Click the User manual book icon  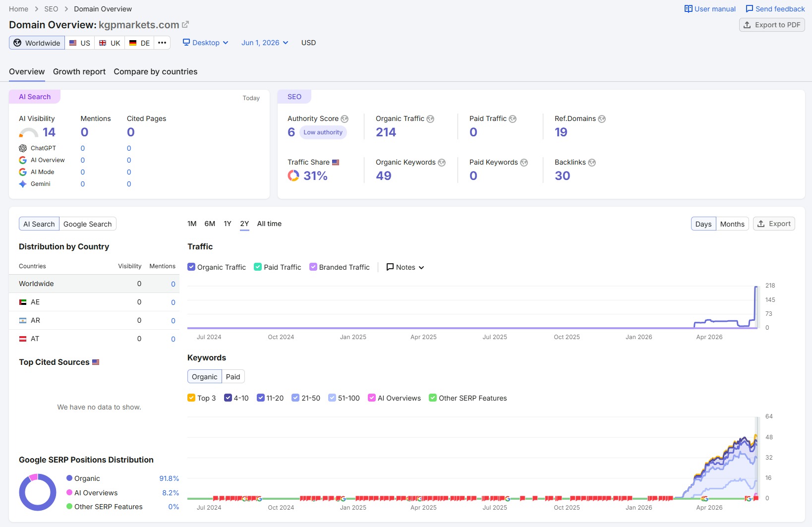[x=689, y=9]
